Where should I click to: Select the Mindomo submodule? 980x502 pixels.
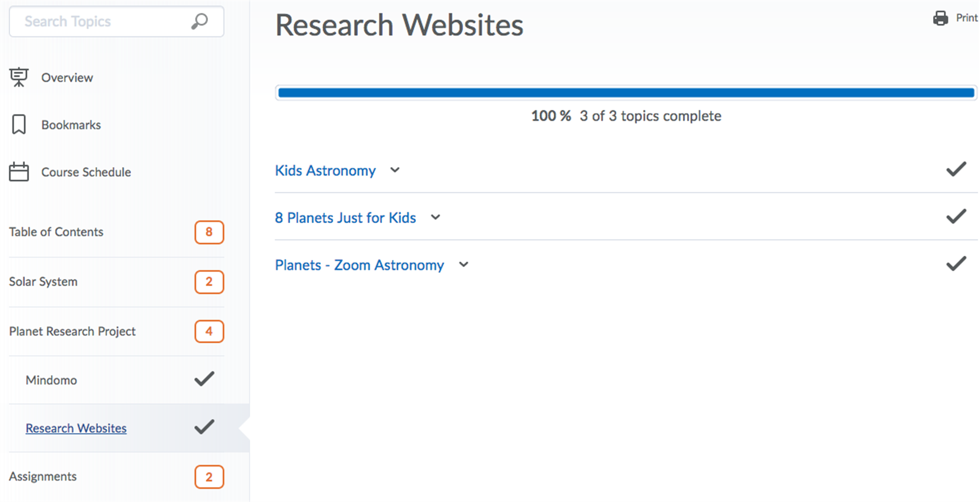click(x=51, y=380)
